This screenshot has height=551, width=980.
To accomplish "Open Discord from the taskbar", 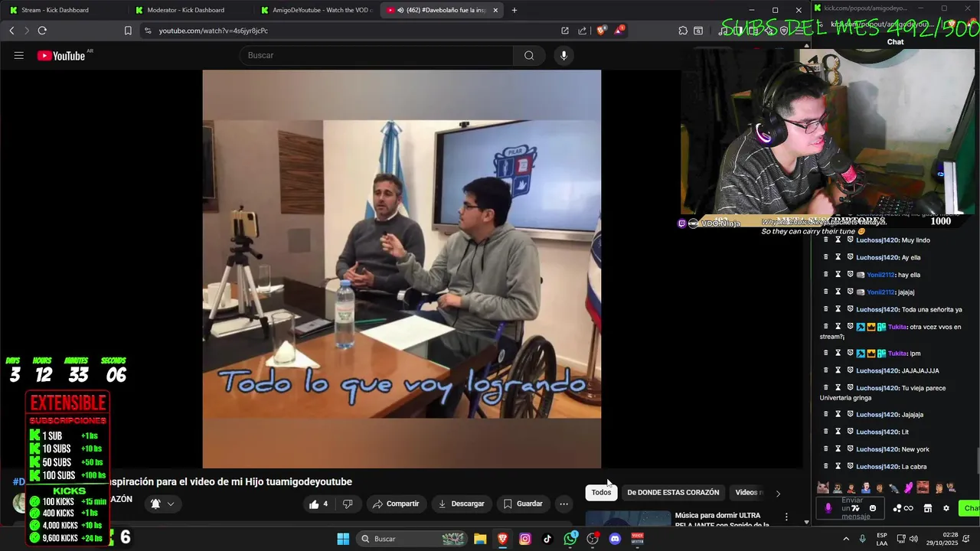I will pyautogui.click(x=615, y=539).
